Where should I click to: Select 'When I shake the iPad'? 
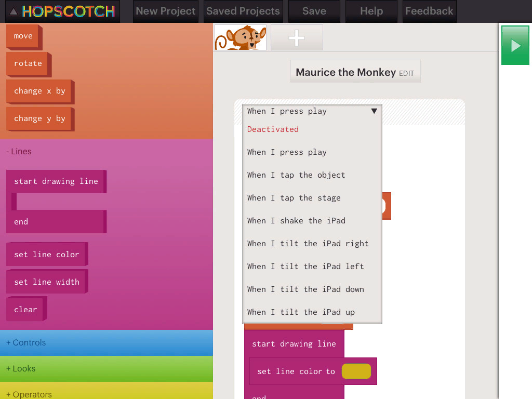[296, 221]
